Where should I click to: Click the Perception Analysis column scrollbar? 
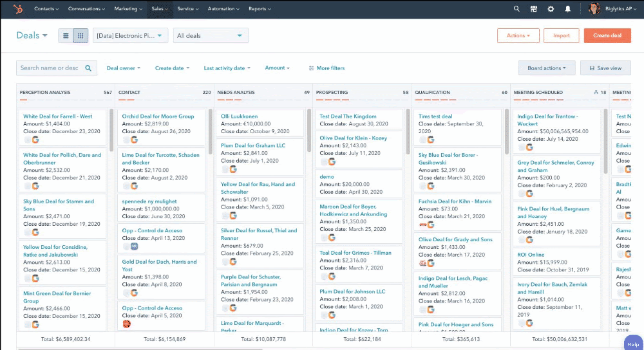(112, 129)
